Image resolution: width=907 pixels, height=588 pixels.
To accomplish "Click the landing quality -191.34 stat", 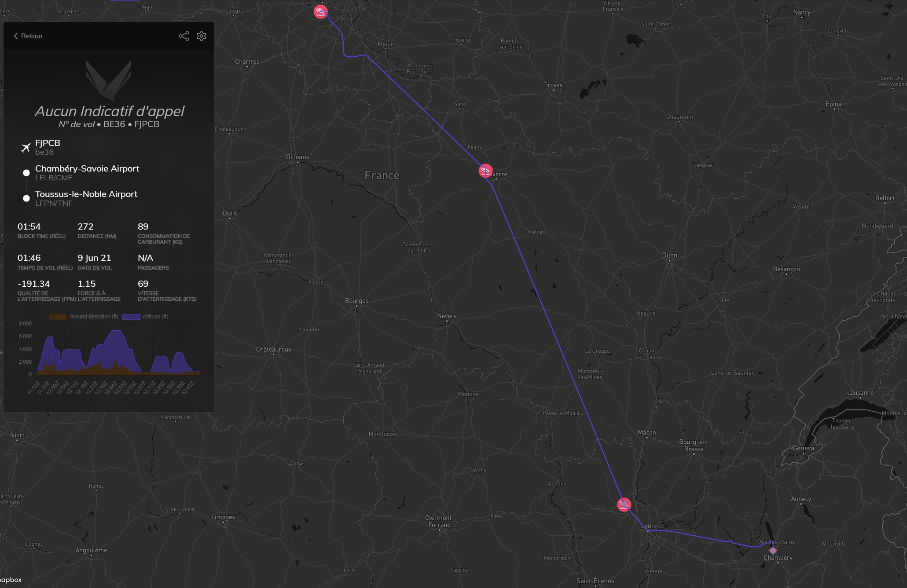I will 33,284.
